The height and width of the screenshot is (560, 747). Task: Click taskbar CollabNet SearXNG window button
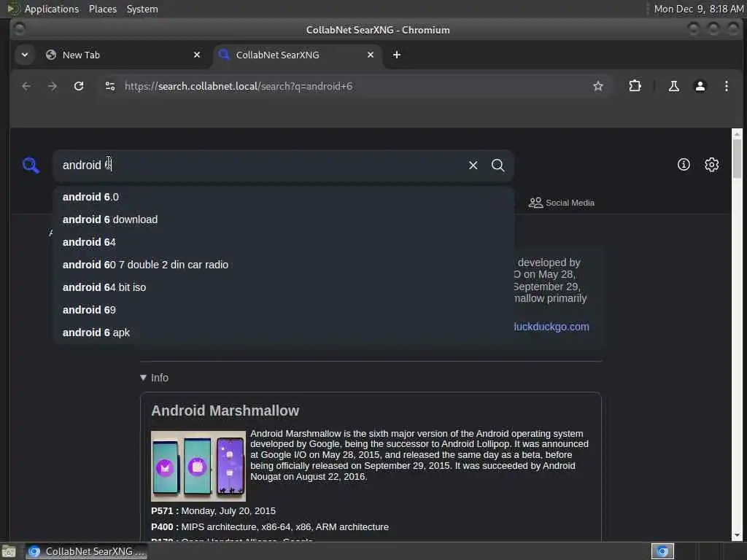pos(86,551)
